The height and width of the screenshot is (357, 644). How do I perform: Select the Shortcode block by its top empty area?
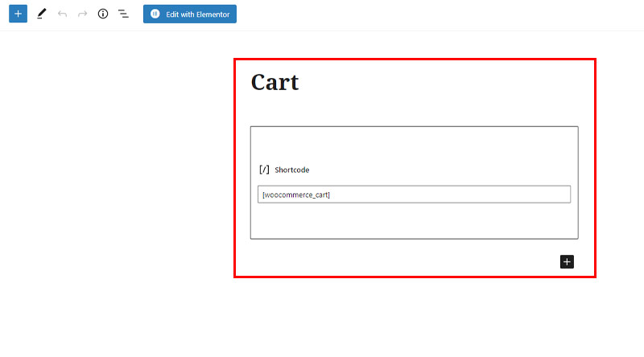414,144
